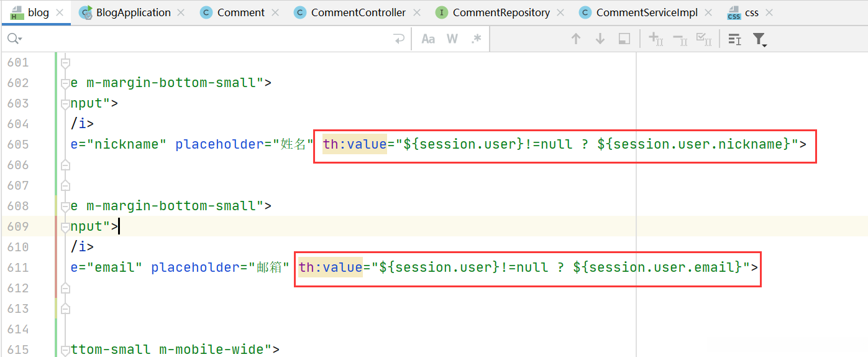Click the run class icon on BlogApplication tab
The width and height of the screenshot is (868, 357).
85,12
